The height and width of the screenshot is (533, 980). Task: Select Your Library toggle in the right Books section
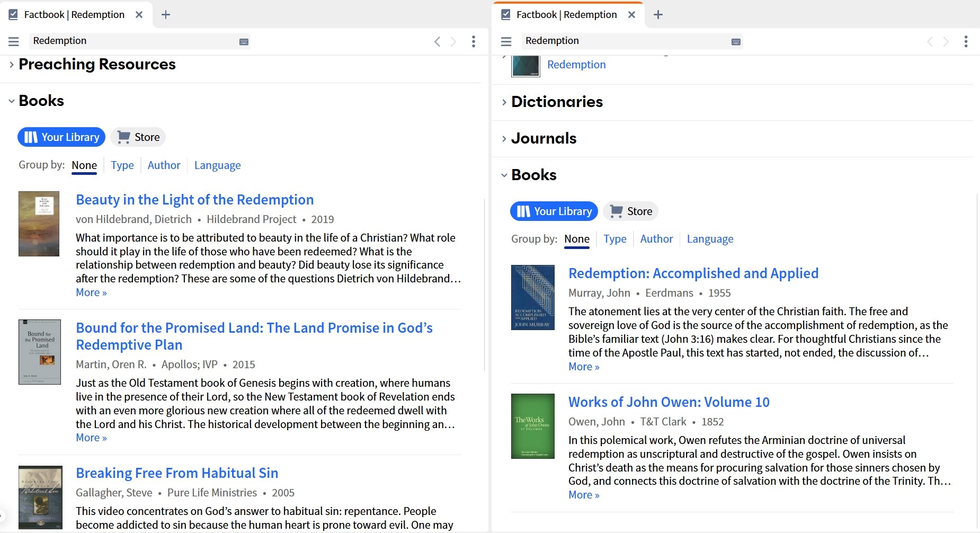pyautogui.click(x=554, y=211)
